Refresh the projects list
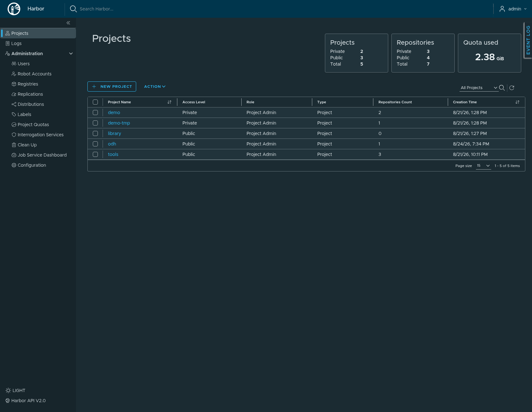The width and height of the screenshot is (532, 412). (512, 88)
